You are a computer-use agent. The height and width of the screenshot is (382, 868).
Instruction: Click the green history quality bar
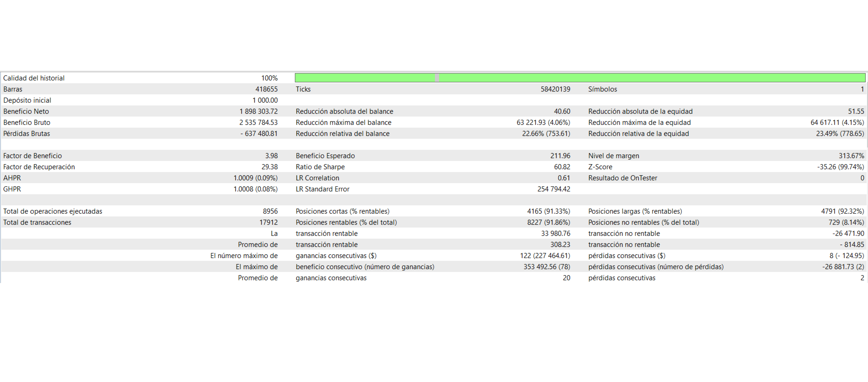coord(580,78)
